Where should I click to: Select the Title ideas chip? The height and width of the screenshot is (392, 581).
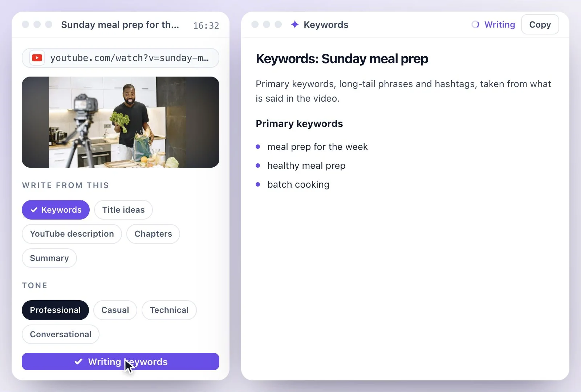pyautogui.click(x=123, y=210)
